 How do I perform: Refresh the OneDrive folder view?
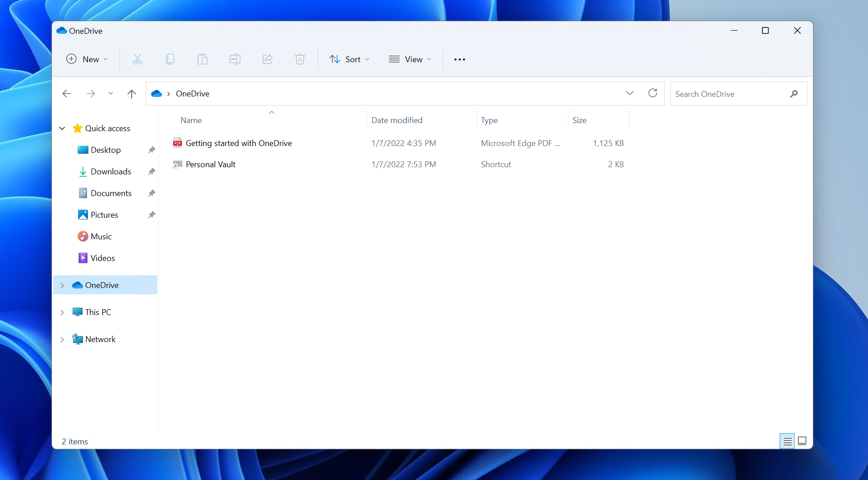(652, 93)
